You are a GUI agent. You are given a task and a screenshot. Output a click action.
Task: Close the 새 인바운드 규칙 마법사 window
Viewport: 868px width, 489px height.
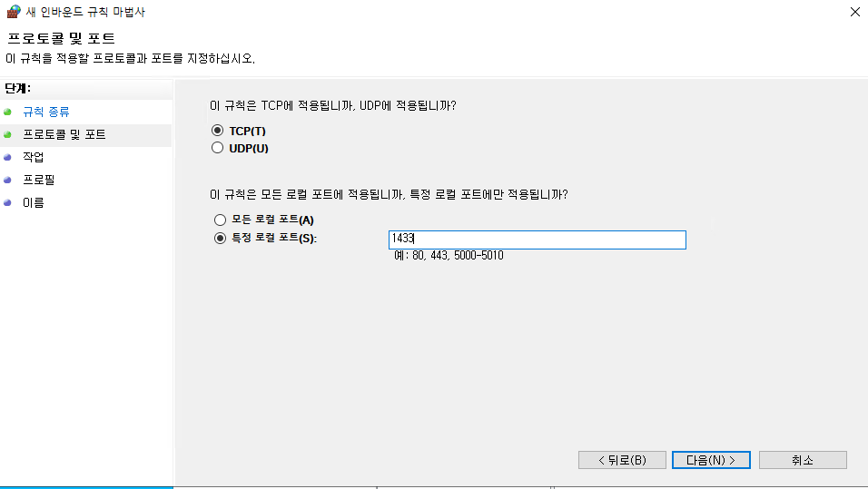coord(854,12)
